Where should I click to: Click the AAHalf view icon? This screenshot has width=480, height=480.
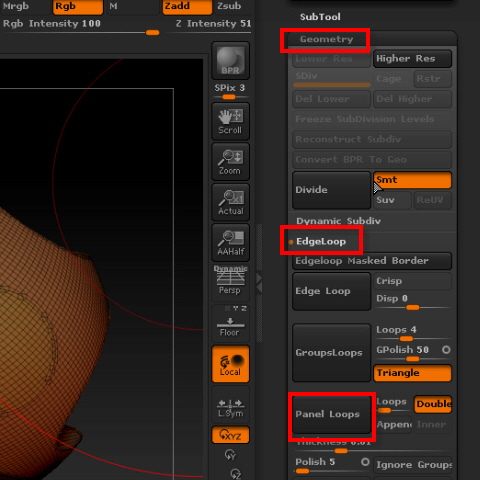point(230,242)
